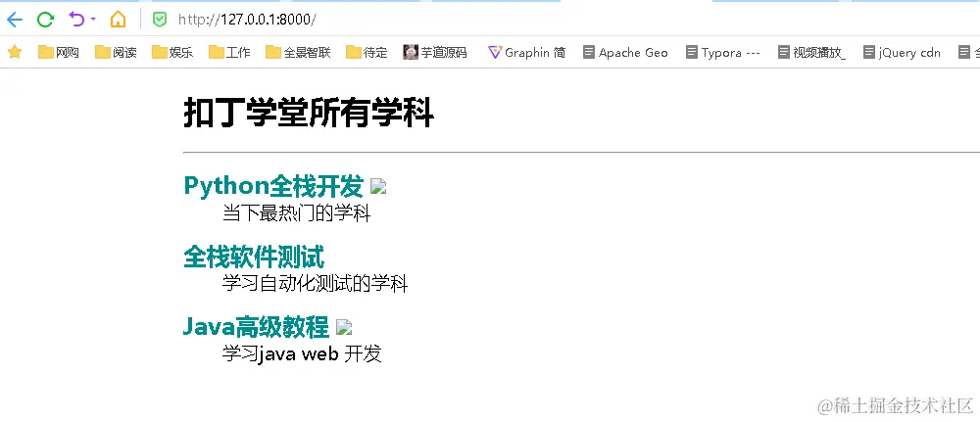Screen dimensions: 980x422
Task: Open the 视频播放 bookmark
Action: (x=811, y=53)
